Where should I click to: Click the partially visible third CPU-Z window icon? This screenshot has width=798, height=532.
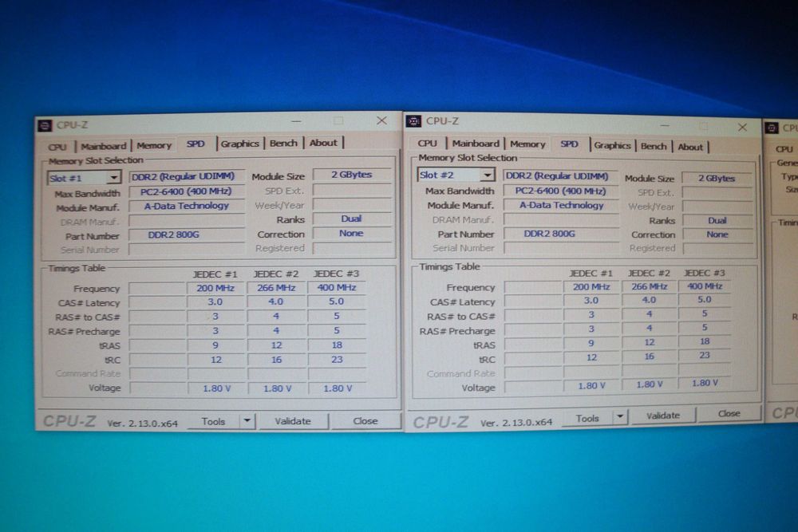772,127
